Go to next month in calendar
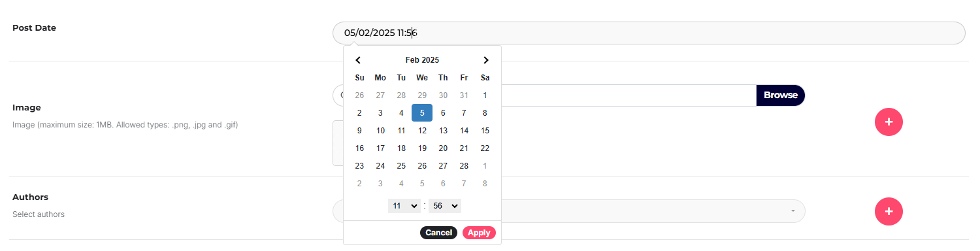This screenshot has width=980, height=251. coord(485,60)
